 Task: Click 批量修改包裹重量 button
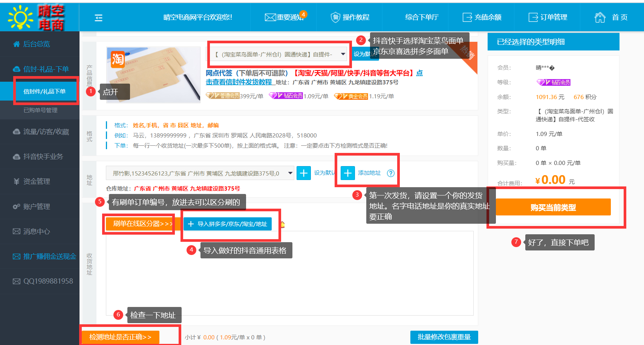444,337
